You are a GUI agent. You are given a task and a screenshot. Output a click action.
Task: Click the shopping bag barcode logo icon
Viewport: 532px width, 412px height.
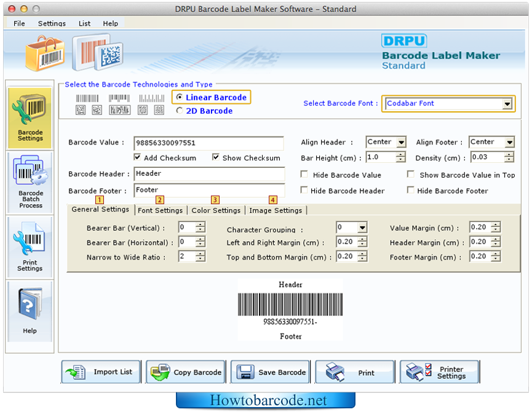[x=45, y=53]
